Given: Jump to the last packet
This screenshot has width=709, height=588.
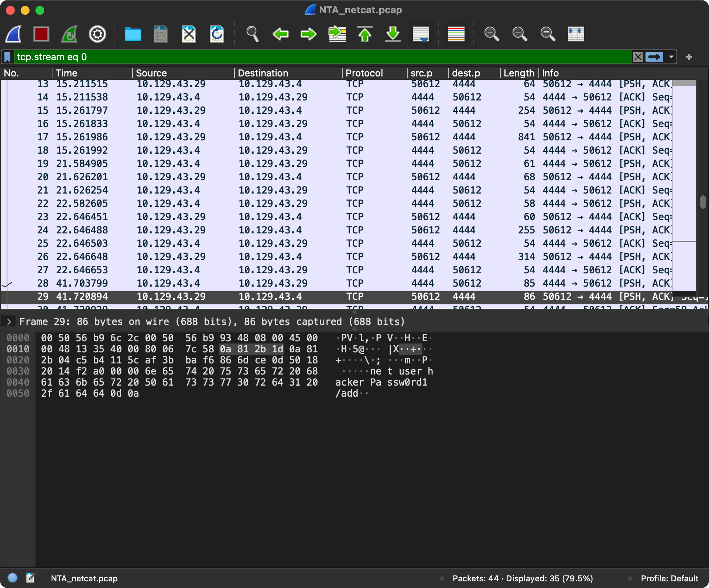Looking at the screenshot, I should [393, 34].
